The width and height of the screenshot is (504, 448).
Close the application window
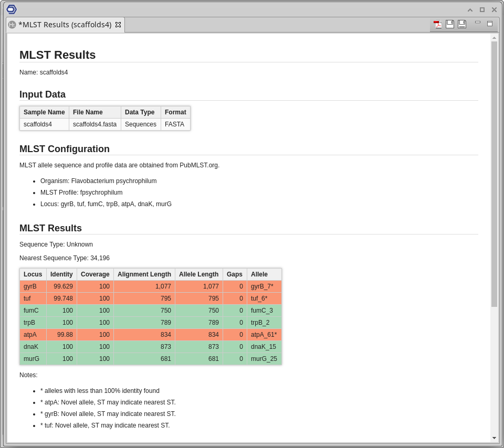(x=494, y=9)
